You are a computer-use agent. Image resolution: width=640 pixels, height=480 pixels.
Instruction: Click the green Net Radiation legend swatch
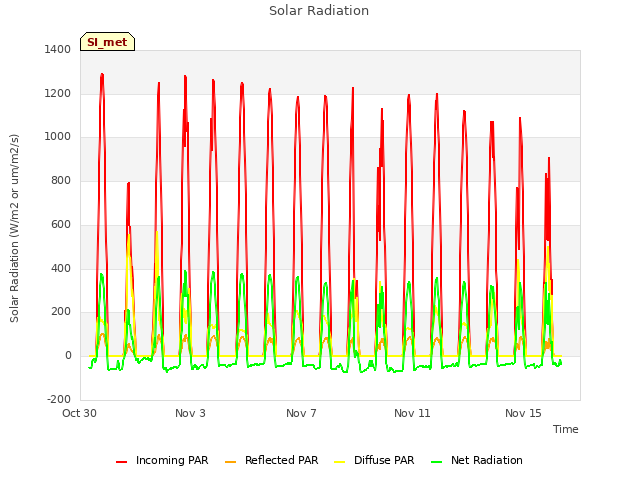click(437, 462)
